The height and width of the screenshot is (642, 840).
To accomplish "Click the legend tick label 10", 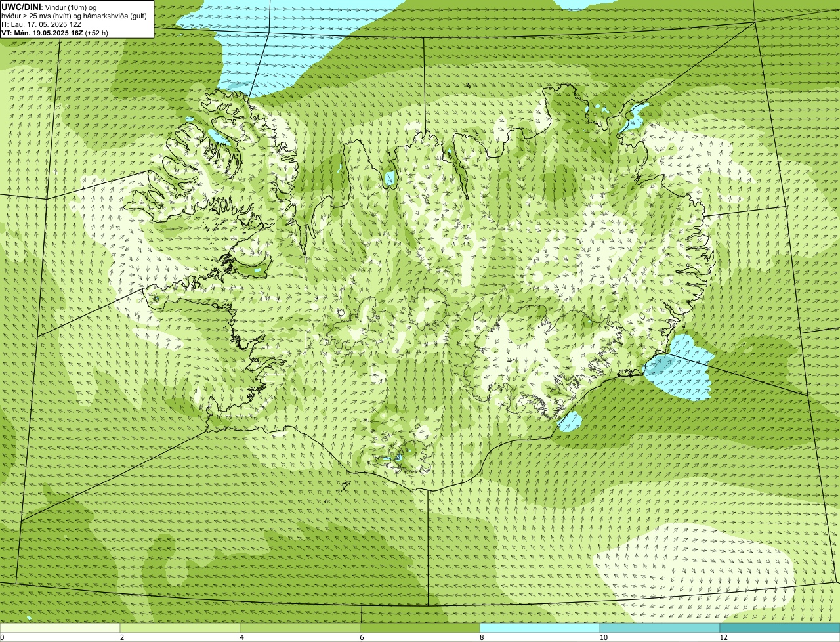I will [x=603, y=637].
